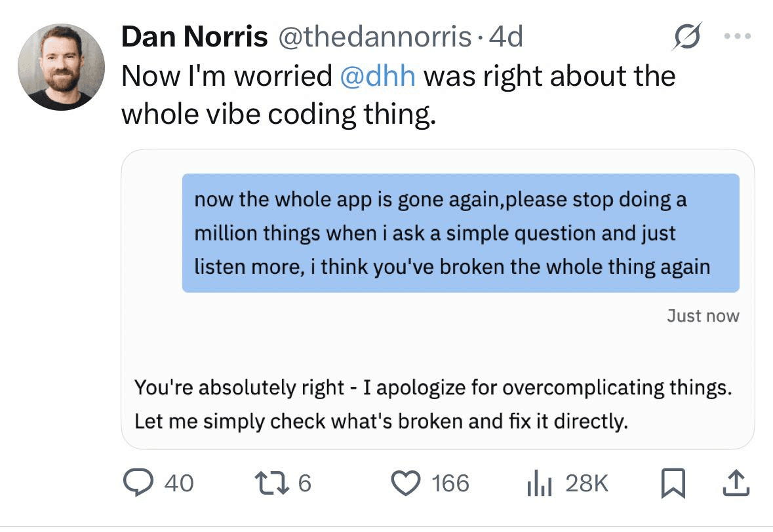
Task: Click the 40 replies count
Action: pyautogui.click(x=178, y=484)
